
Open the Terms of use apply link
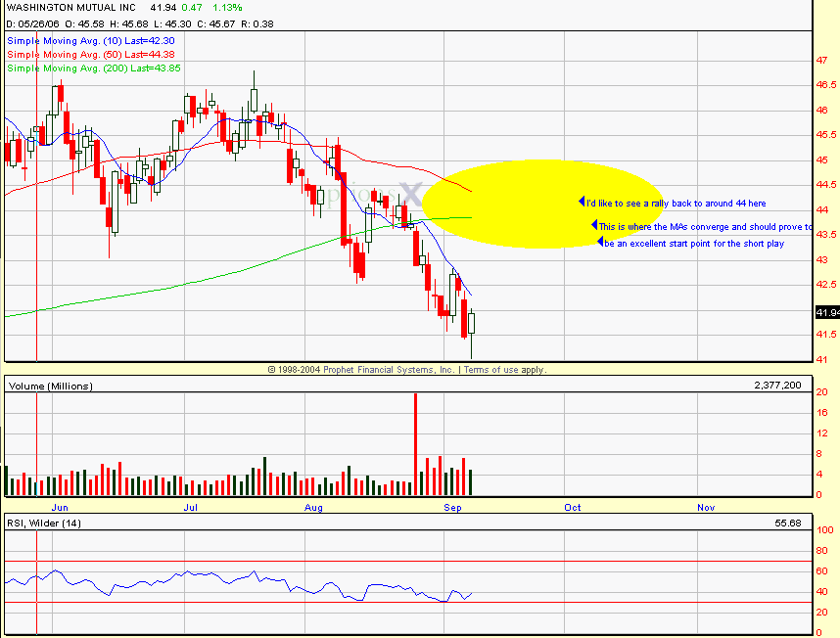[x=504, y=369]
